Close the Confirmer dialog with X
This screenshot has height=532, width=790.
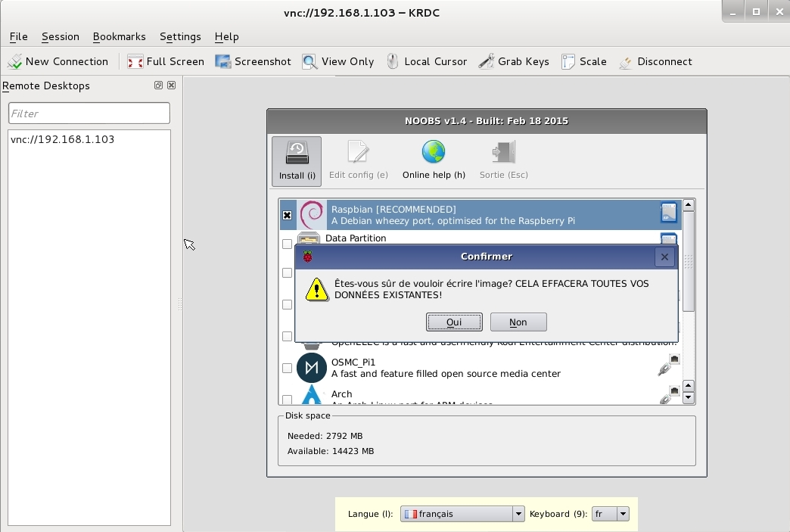click(x=664, y=257)
